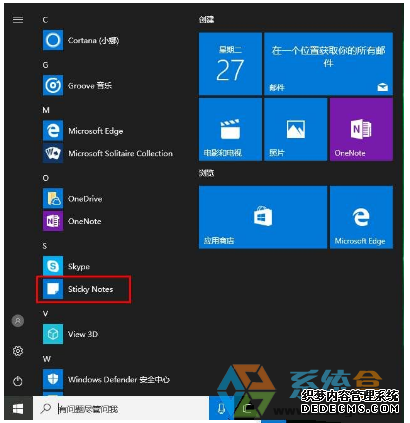Image resolution: width=410 pixels, height=423 pixels.
Task: Open the Photos tile
Action: 295,129
